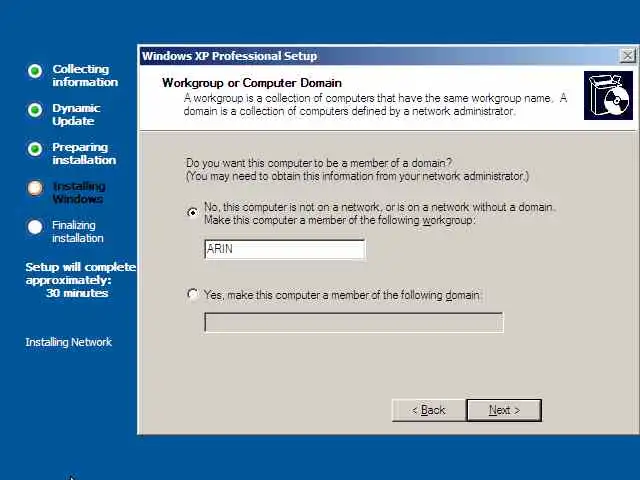Go to the Next setup step

point(504,410)
